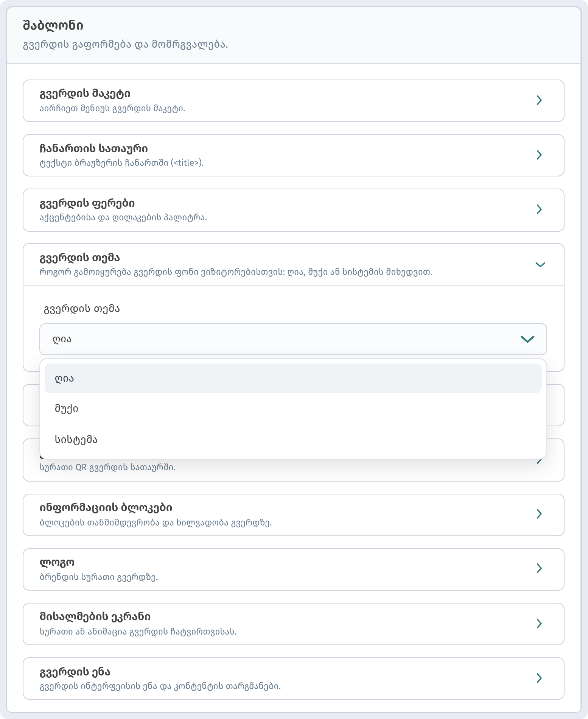Screen dimensions: 588x719
Task: Choose მუქი theme option
Action: click(293, 409)
